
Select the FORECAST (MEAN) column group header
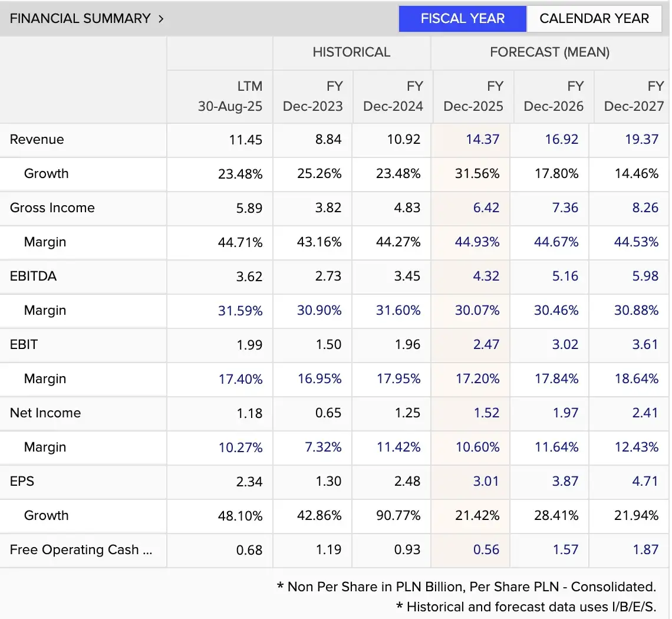click(549, 52)
